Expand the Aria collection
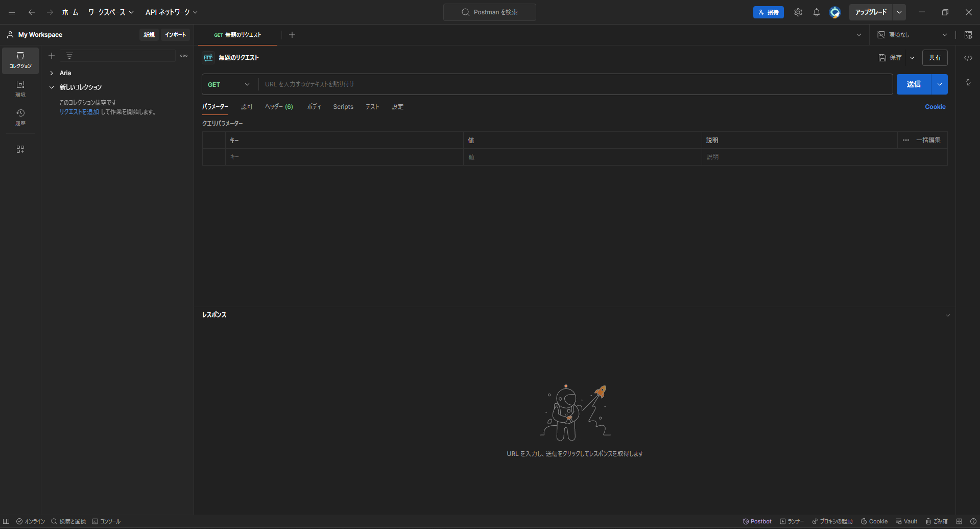Screen dimensions: 980x529 point(51,73)
